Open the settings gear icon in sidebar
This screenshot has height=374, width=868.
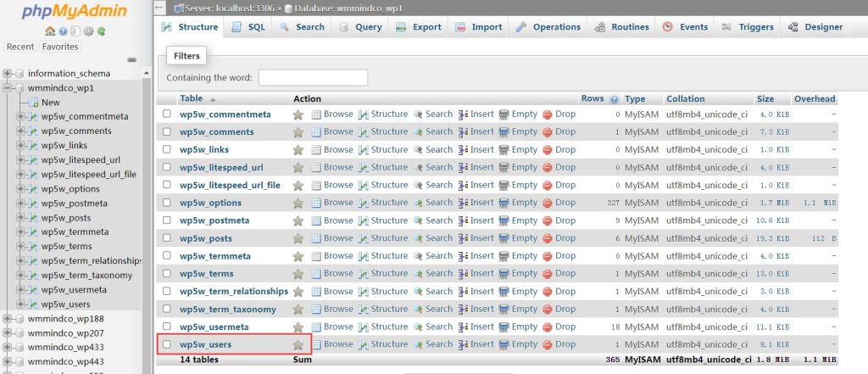[x=88, y=31]
